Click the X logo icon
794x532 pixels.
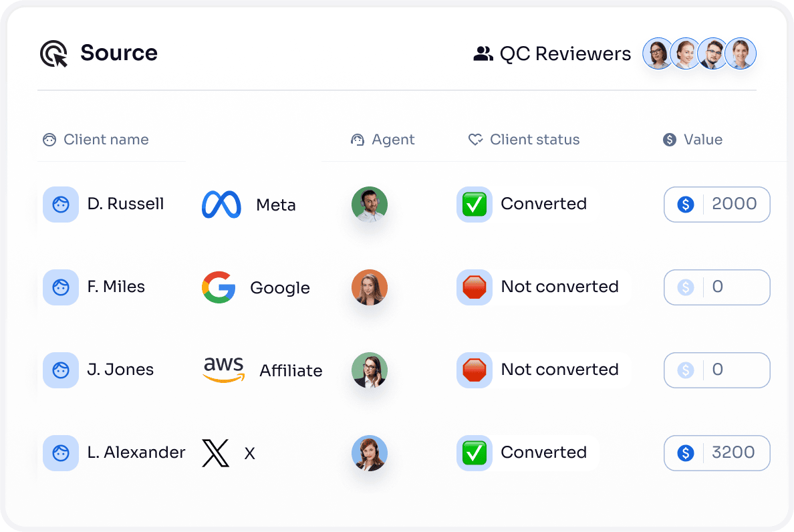click(x=215, y=453)
